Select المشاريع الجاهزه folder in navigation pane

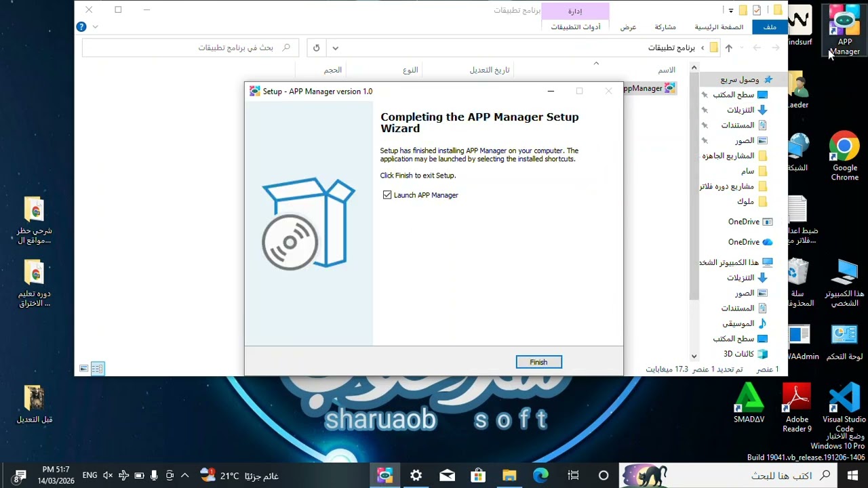[x=734, y=156]
